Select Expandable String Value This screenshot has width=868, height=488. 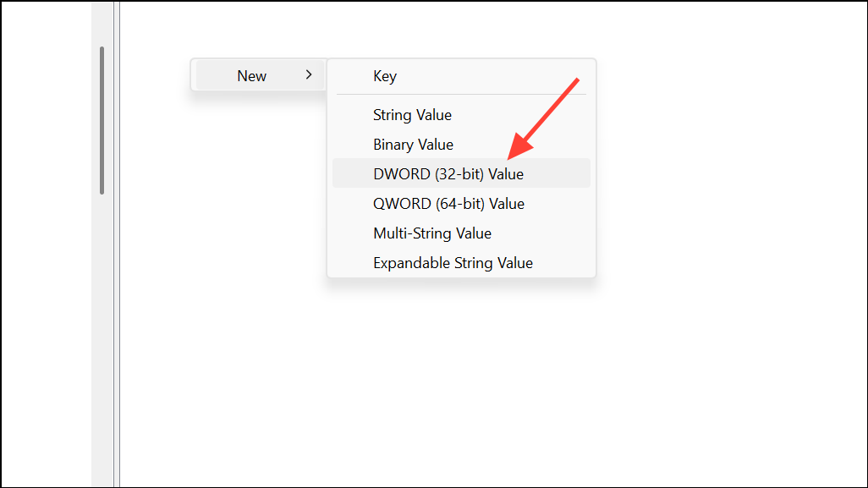pyautogui.click(x=453, y=263)
